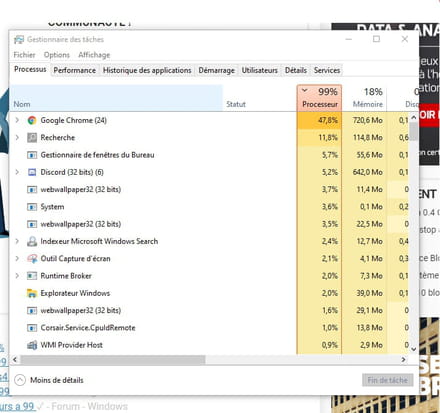
Task: Click the vertical scrollbar thumb
Action: (414, 132)
